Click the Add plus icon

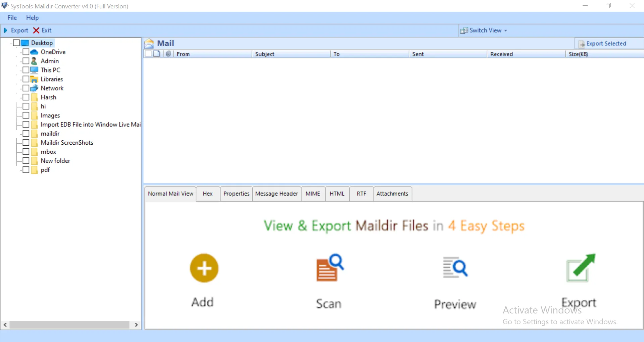(x=204, y=268)
